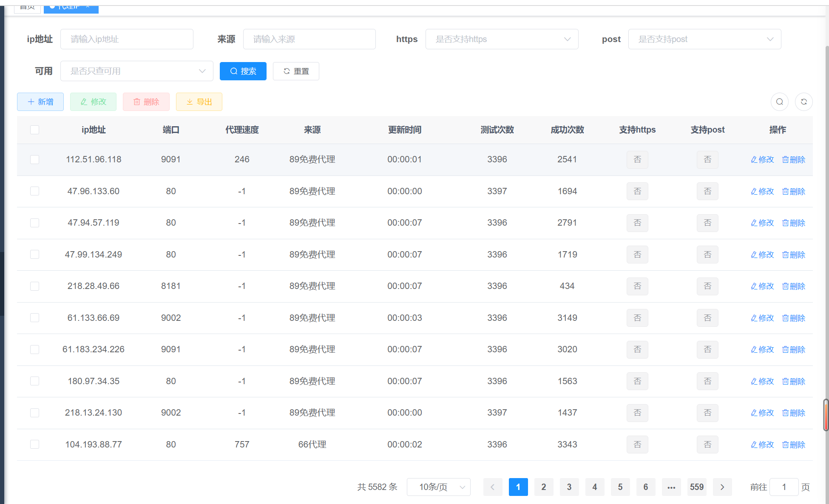The height and width of the screenshot is (504, 829).
Task: Open the 是否只查可用 dropdown
Action: (137, 71)
